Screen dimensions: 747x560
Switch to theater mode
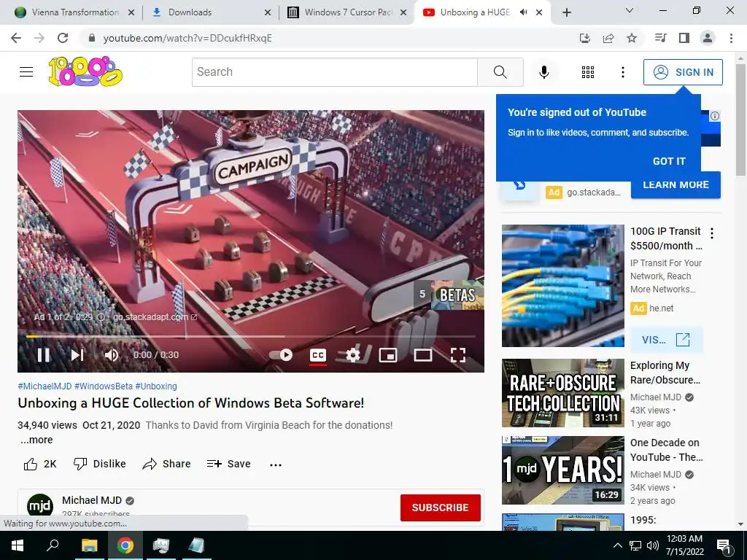coord(423,355)
